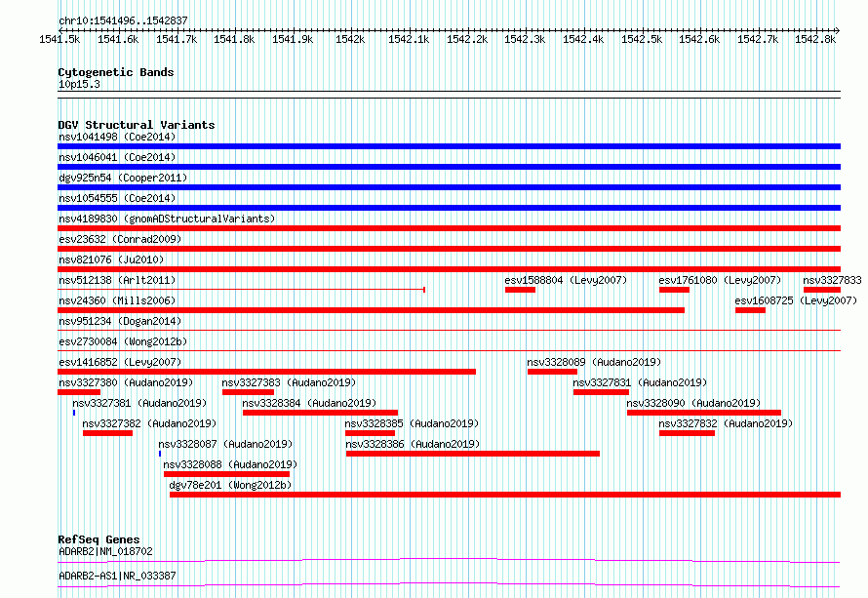This screenshot has width=868, height=598.
Task: Click the red bar under nsv3328384
Action: 320,413
